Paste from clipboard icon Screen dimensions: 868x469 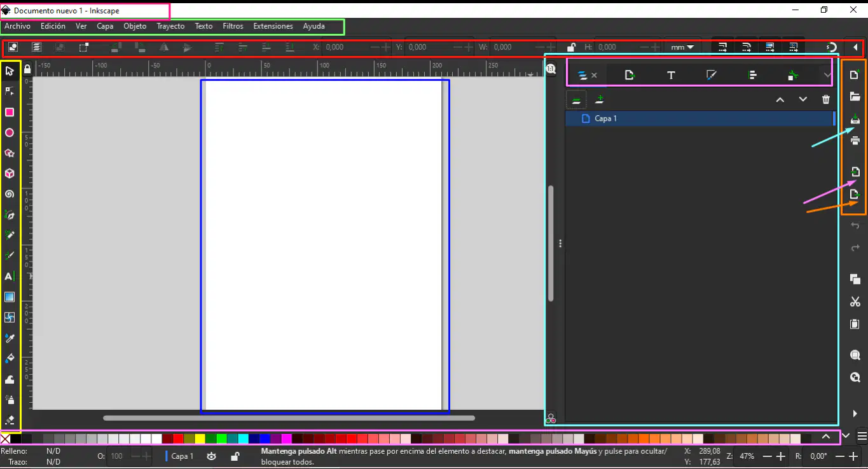[x=855, y=324]
